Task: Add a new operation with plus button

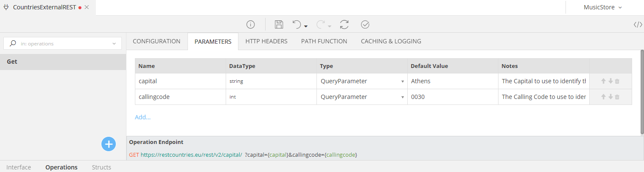Action: coord(109,144)
